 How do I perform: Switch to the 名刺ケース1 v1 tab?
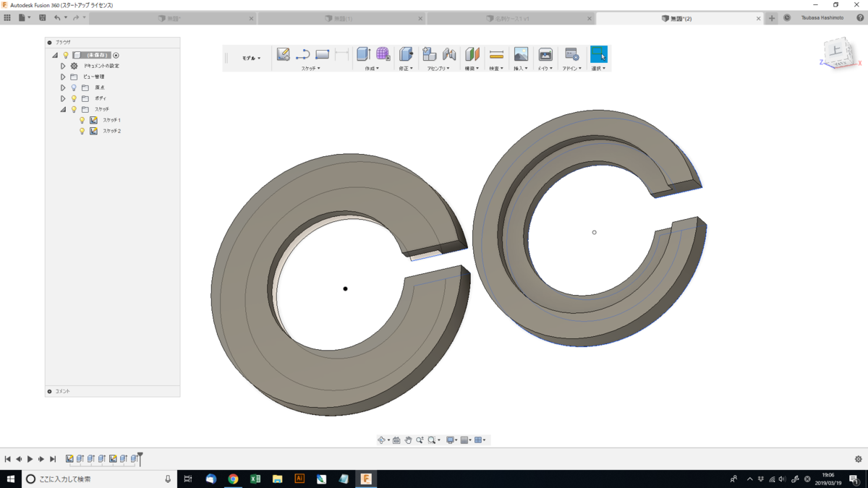(511, 18)
